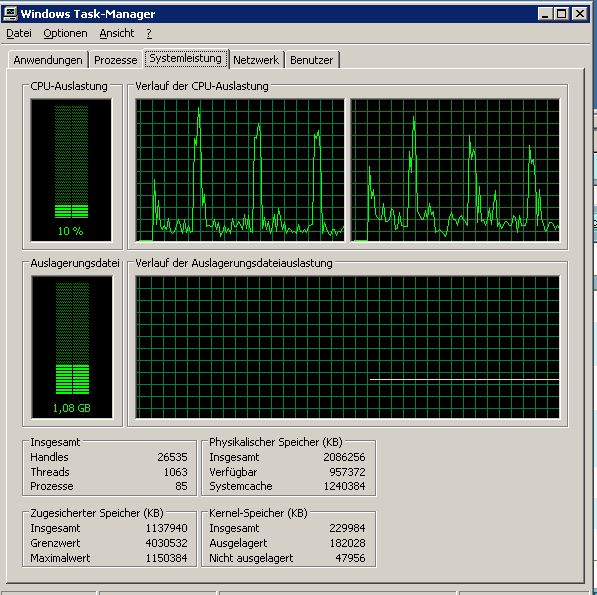Switch to the Anwendungen tab
The image size is (597, 595).
(48, 60)
